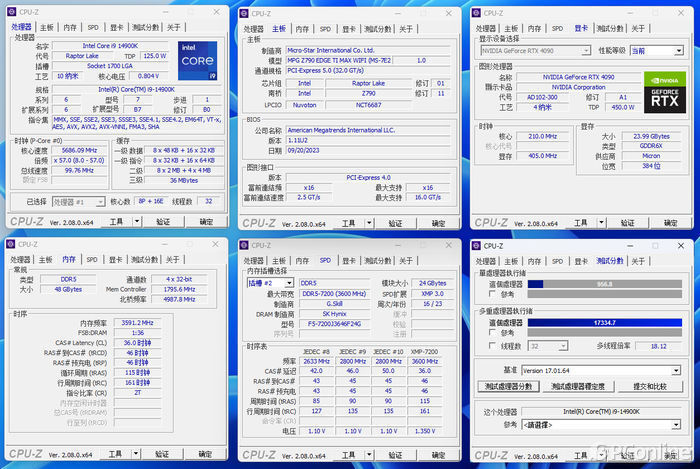Click the processor name field Intel Core i9 14900K
Viewport: 700px width, 469px height.
(x=110, y=46)
